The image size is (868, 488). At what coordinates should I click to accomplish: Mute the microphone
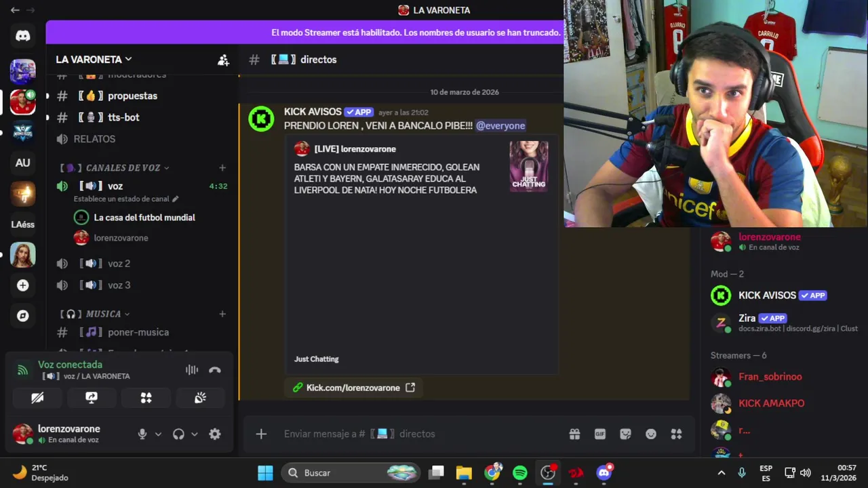tap(142, 434)
